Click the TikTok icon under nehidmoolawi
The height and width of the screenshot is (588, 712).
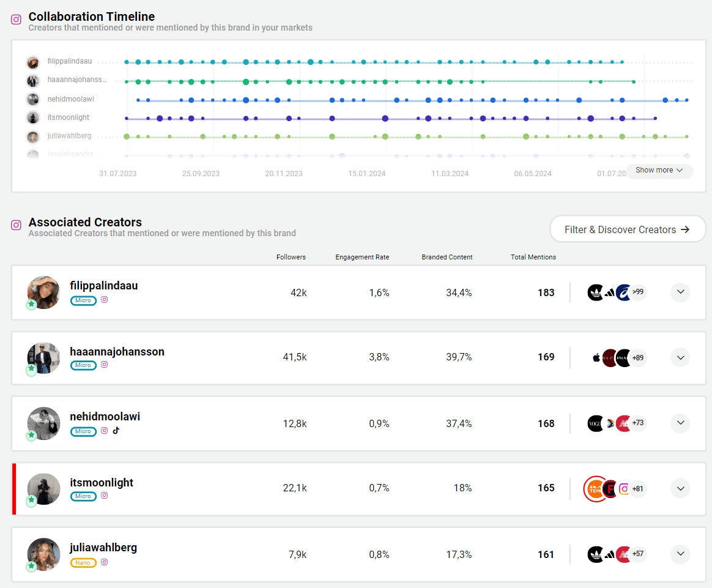pyautogui.click(x=116, y=431)
